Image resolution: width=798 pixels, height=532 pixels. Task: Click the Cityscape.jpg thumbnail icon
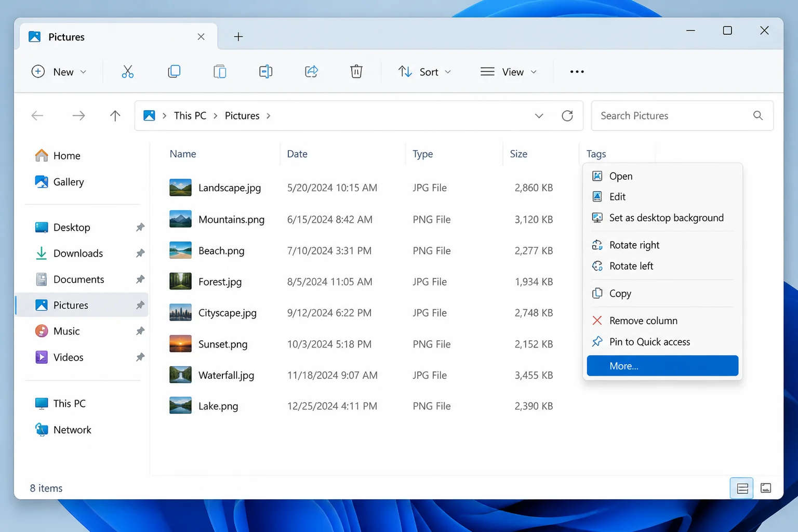180,313
